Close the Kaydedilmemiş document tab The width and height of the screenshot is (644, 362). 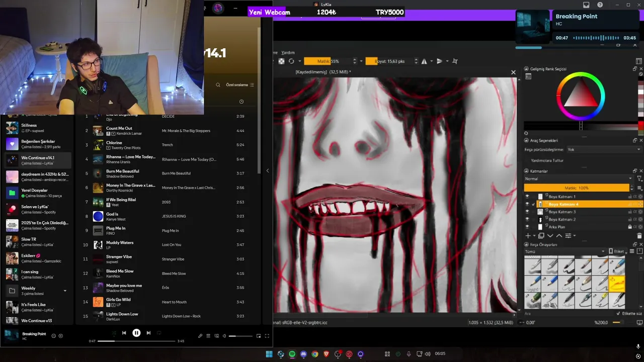click(513, 72)
